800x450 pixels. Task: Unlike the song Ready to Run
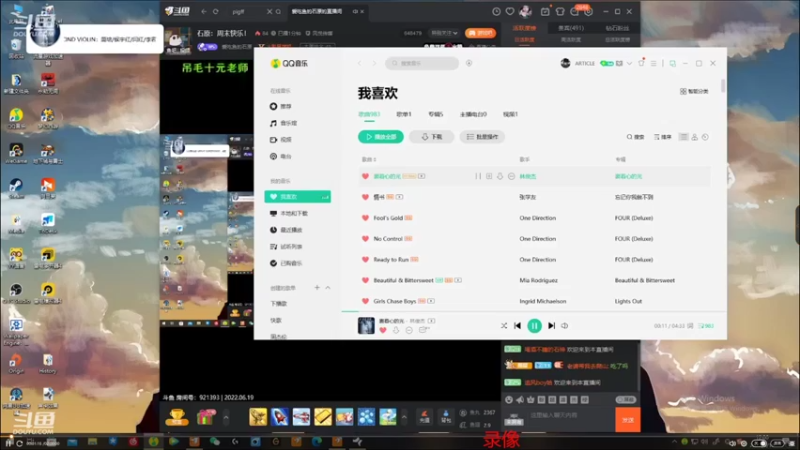pos(365,260)
